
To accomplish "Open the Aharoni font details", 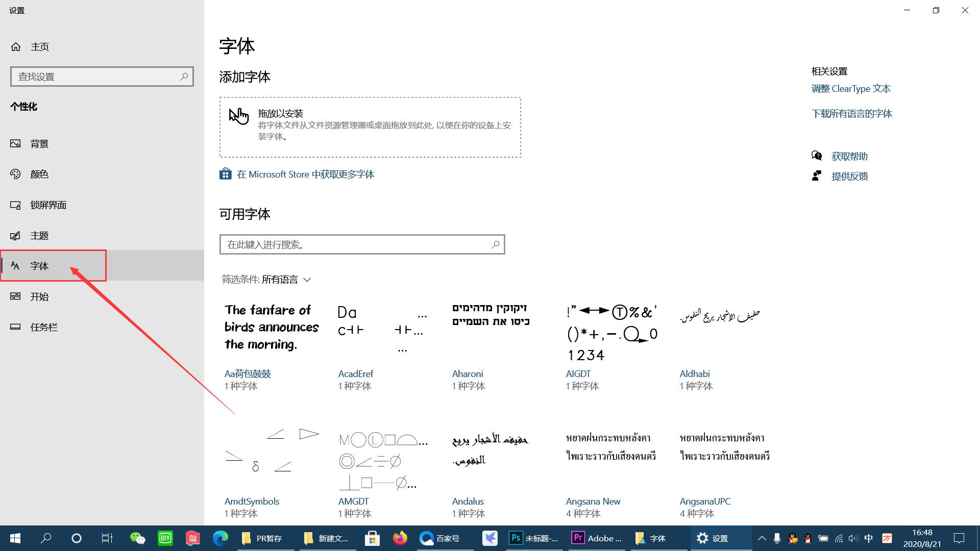I will coord(468,373).
